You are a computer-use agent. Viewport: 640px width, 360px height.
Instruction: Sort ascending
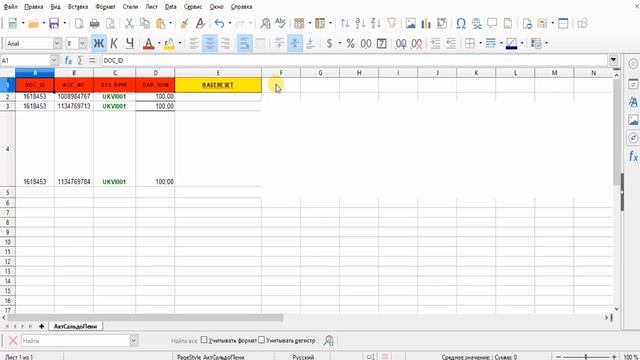pyautogui.click(x=360, y=23)
